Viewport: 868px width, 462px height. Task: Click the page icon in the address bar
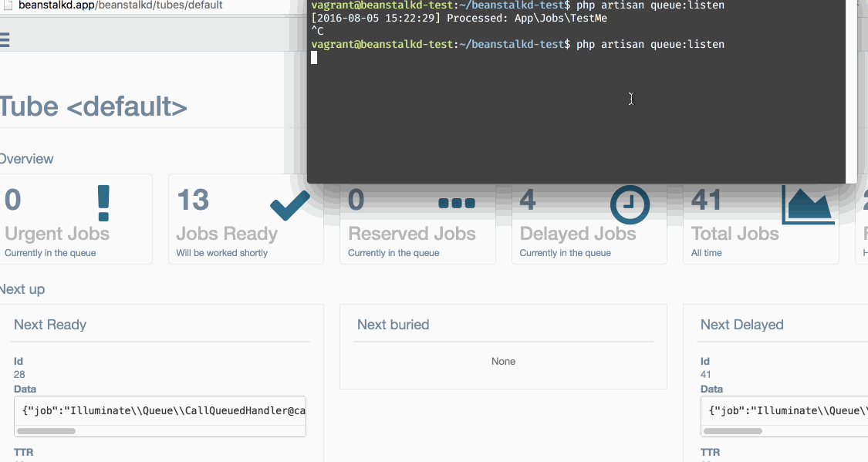[x=6, y=5]
